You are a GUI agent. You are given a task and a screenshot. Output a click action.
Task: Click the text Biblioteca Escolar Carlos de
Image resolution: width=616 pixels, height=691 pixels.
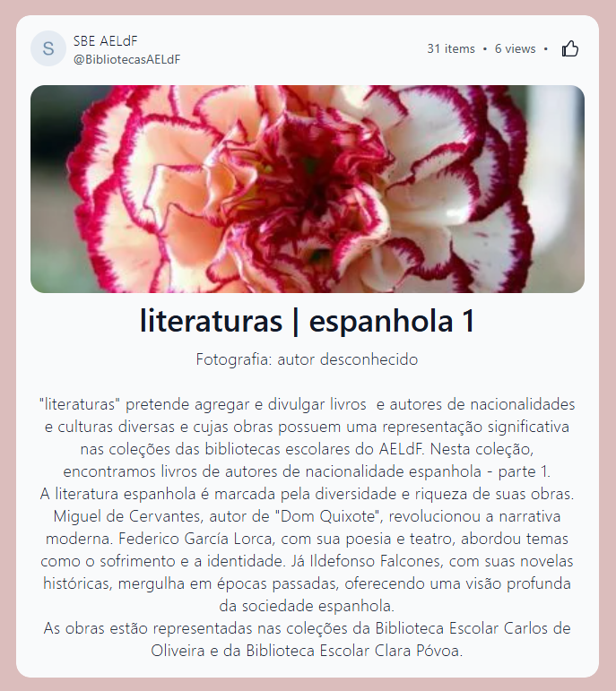click(473, 628)
